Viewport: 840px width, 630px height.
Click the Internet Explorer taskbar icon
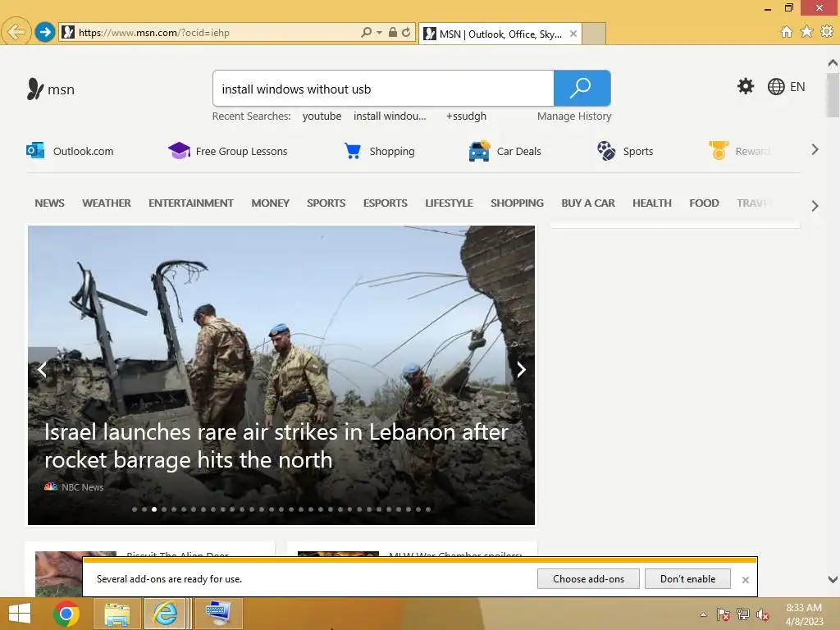click(x=166, y=614)
